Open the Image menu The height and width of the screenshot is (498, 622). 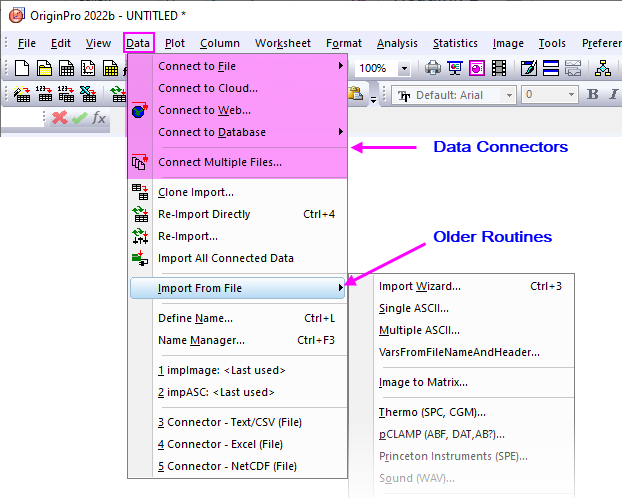click(x=508, y=43)
